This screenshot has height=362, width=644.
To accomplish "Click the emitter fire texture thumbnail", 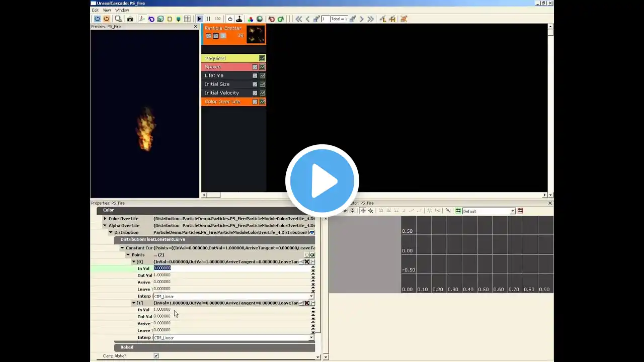I will [x=255, y=34].
